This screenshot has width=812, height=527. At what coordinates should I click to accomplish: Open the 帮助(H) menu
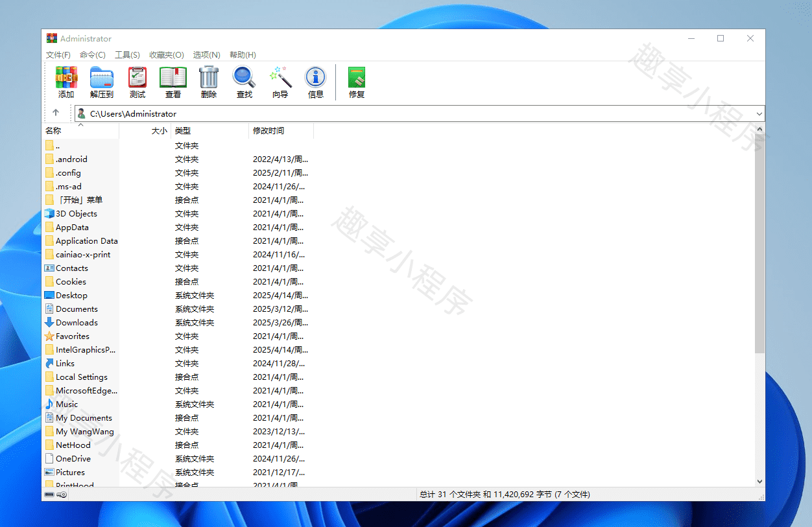click(243, 55)
